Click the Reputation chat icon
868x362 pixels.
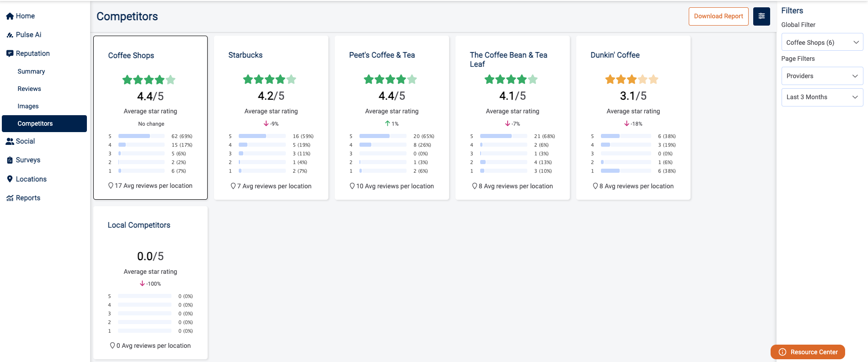(10, 53)
